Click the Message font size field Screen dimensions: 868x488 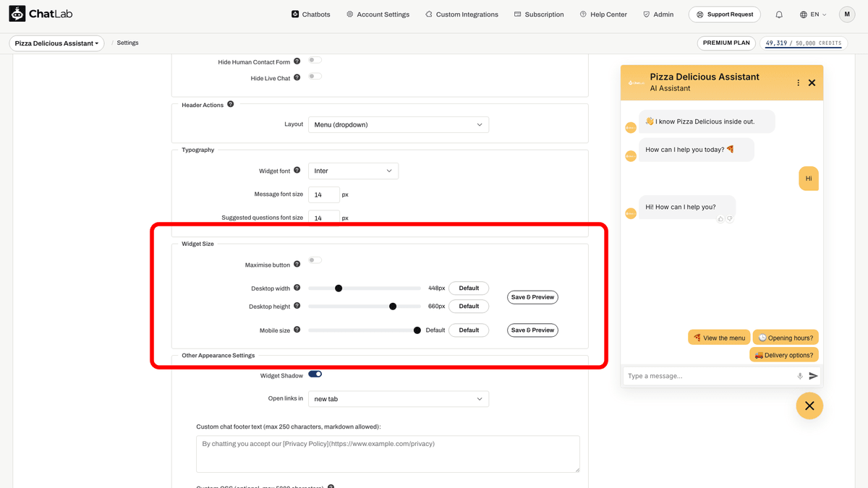(x=324, y=194)
